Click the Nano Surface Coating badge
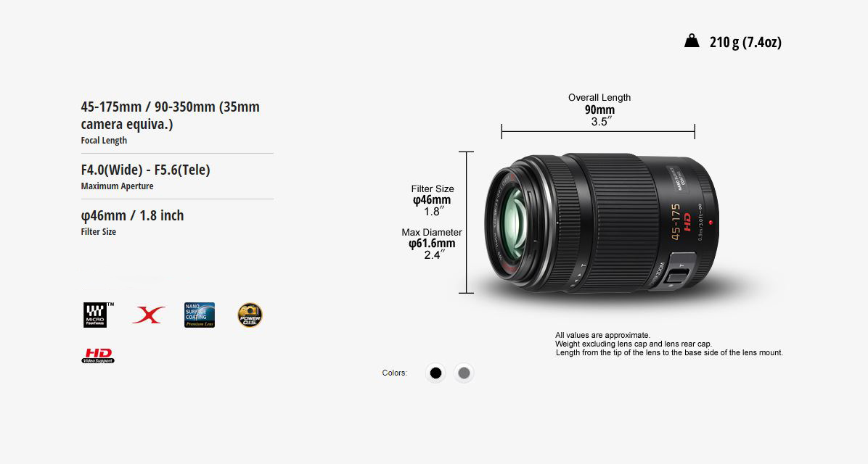The height and width of the screenshot is (464, 868). 200,315
